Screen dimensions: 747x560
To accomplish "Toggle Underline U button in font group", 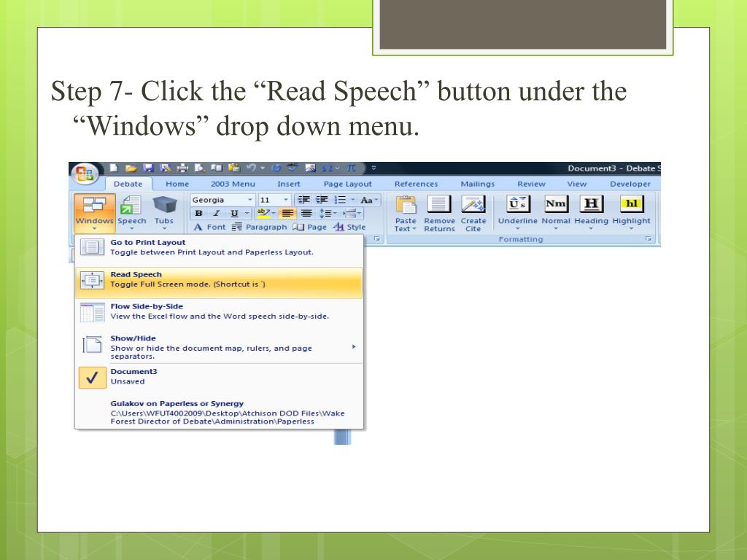I will pos(234,214).
